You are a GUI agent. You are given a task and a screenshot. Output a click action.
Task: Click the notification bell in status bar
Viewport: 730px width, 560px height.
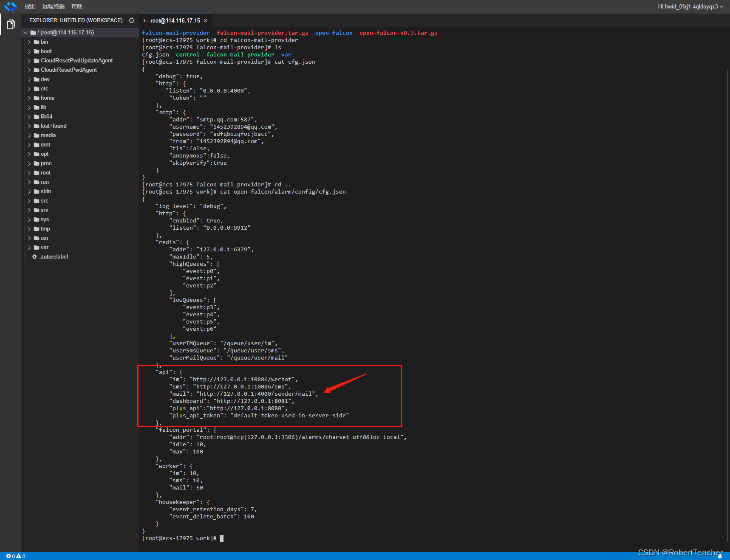tap(720, 556)
